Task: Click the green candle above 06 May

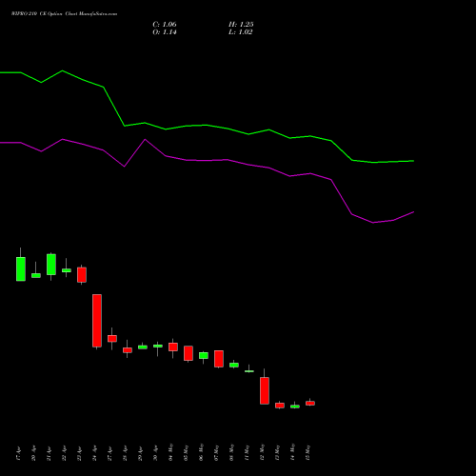Action: 204,355
